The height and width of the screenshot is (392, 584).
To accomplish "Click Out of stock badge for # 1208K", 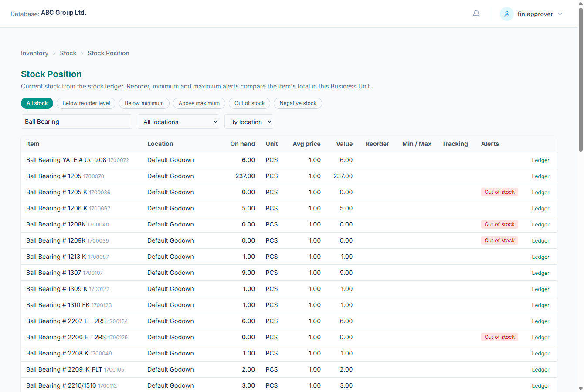I will [x=499, y=224].
